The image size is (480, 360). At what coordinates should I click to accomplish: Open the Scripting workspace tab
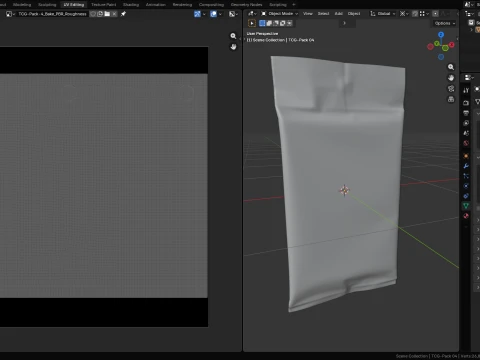278,5
